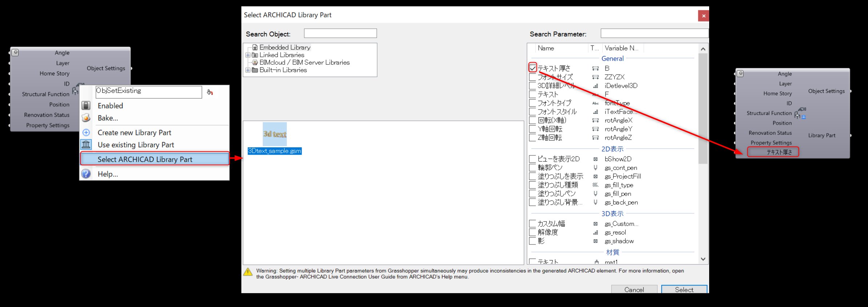Click the yellow warning triangle icon
Image resolution: width=868 pixels, height=307 pixels.
(x=248, y=272)
